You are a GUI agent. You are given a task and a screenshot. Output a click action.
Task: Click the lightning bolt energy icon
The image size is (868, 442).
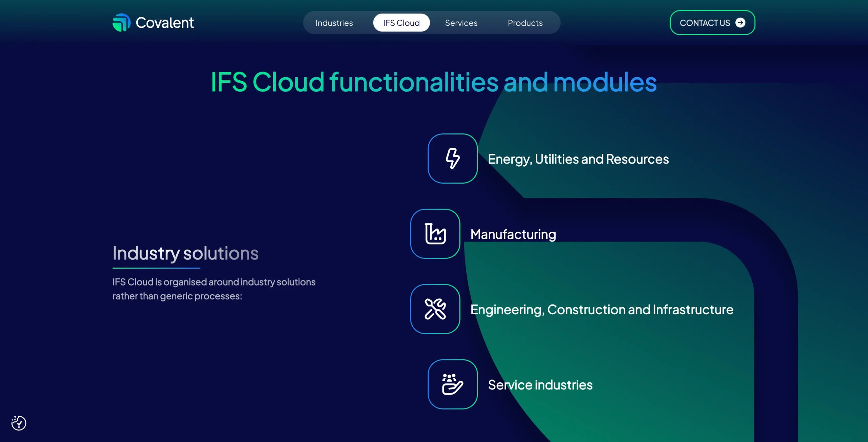pyautogui.click(x=453, y=159)
